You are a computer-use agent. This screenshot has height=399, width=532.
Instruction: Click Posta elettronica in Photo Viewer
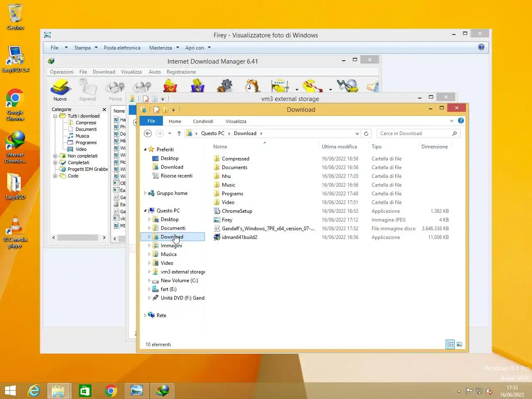tap(122, 48)
